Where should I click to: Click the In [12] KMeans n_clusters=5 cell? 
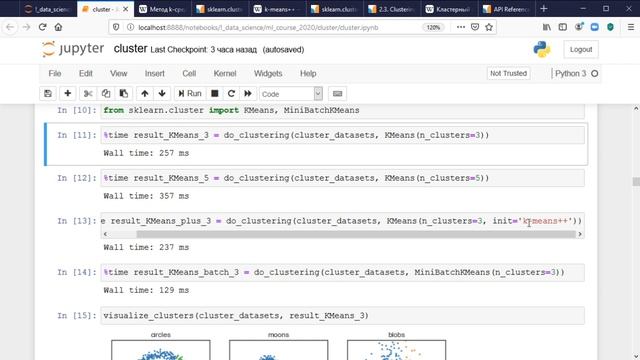pyautogui.click(x=342, y=178)
